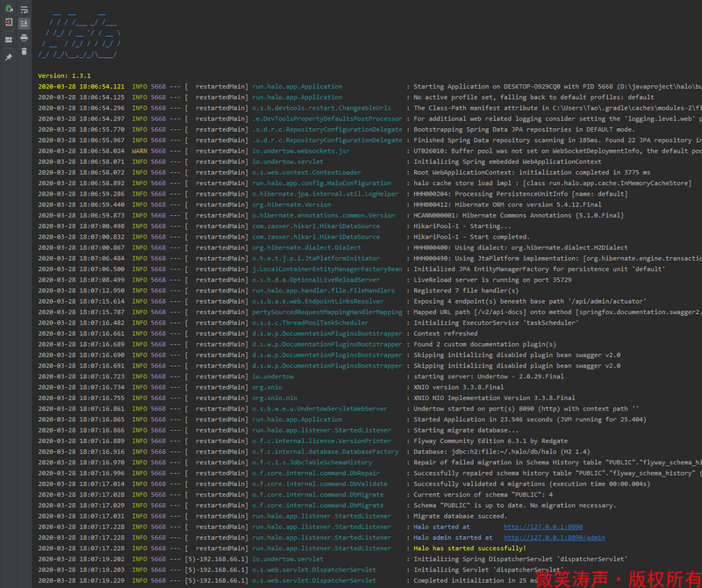702x588 pixels.
Task: Click the 'Version: 1.3.1' text
Action: pos(64,75)
